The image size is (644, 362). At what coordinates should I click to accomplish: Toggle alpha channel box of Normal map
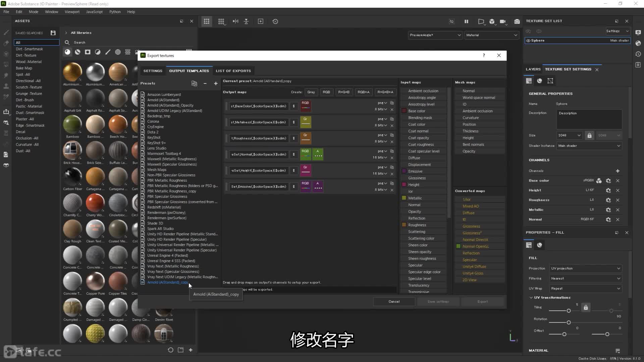[x=318, y=154]
